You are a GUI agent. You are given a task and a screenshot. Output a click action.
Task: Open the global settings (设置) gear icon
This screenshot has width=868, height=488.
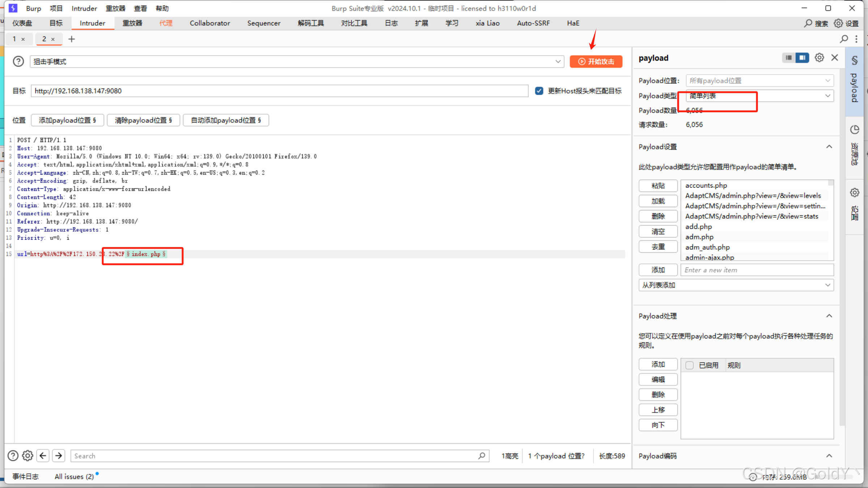838,23
